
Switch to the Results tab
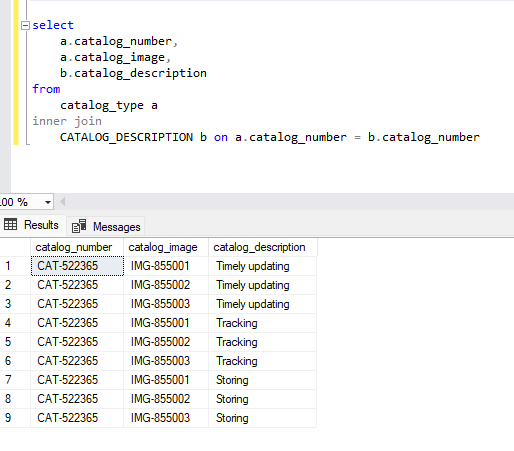coord(32,225)
